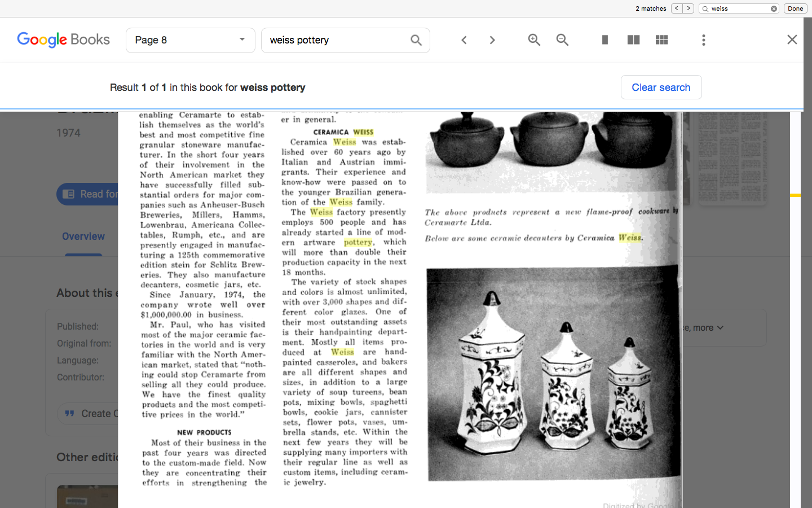The image size is (812, 508).
Task: Close the book viewer
Action: 792,40
